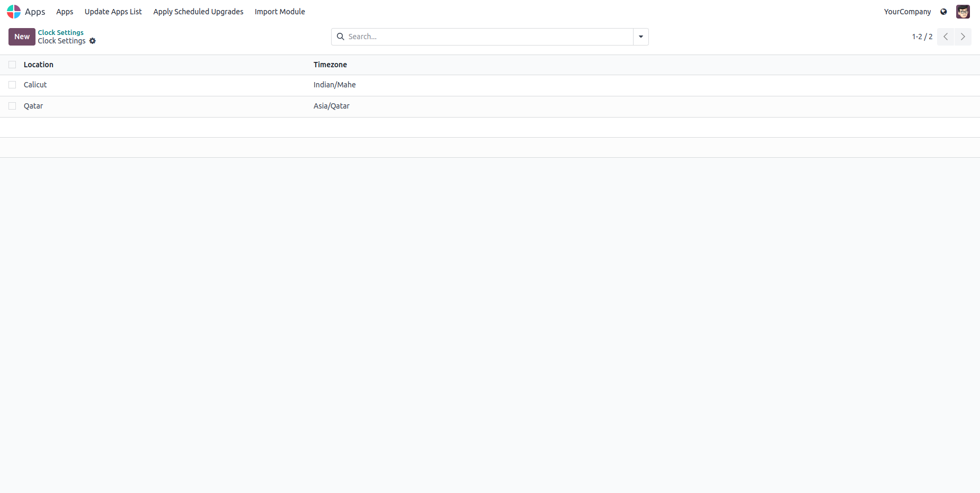
Task: Open the YourCompany company switcher
Action: (907, 12)
